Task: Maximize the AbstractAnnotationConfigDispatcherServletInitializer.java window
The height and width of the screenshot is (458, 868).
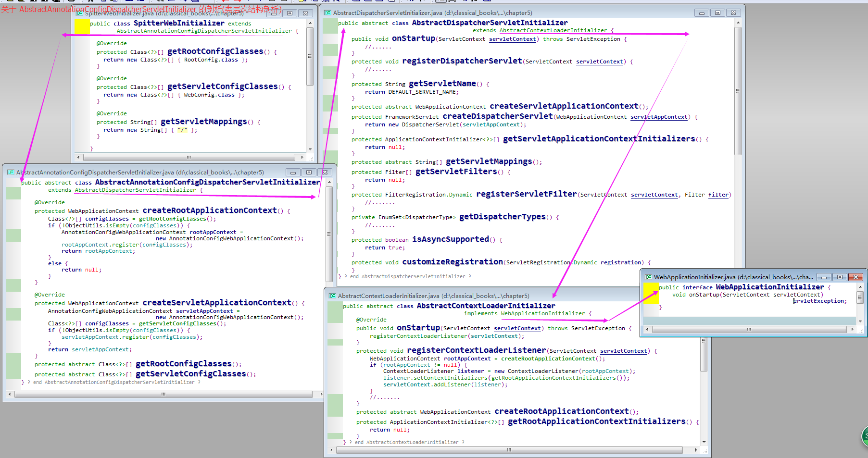Action: (309, 172)
